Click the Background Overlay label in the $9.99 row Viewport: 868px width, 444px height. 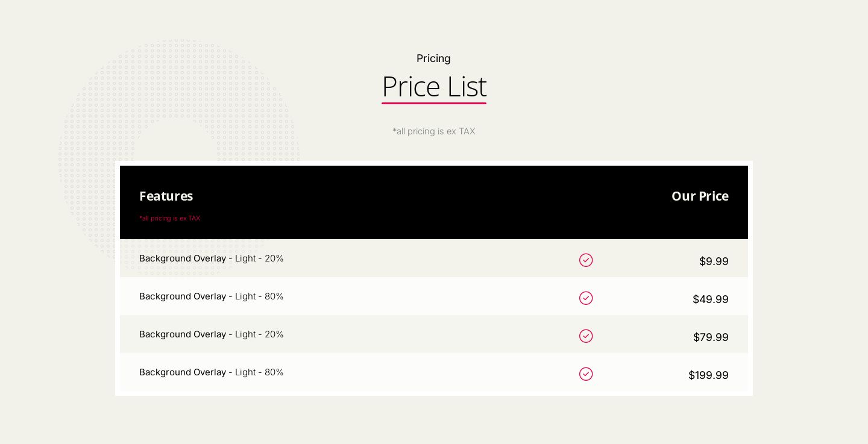pyautogui.click(x=183, y=258)
